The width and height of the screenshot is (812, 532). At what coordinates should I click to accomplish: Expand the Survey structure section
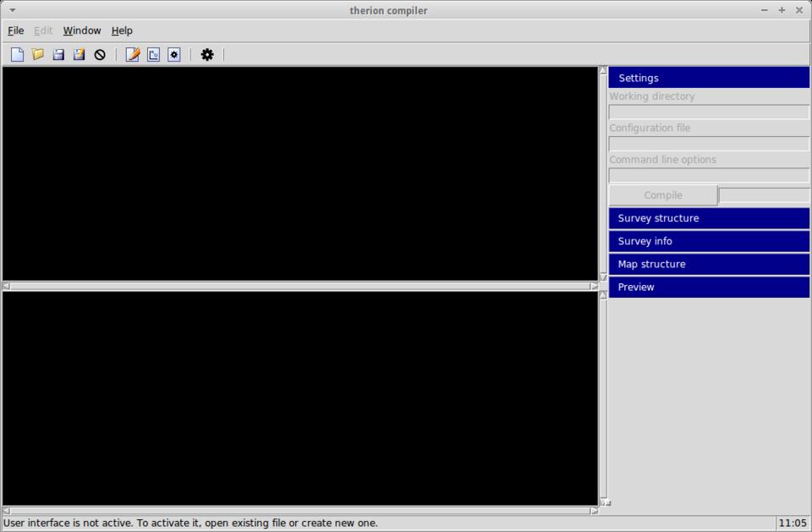pos(709,218)
